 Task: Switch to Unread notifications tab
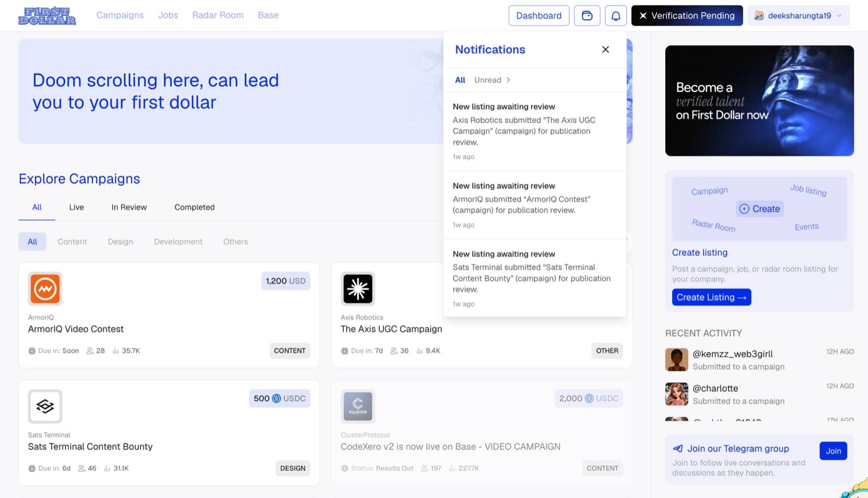pyautogui.click(x=488, y=80)
